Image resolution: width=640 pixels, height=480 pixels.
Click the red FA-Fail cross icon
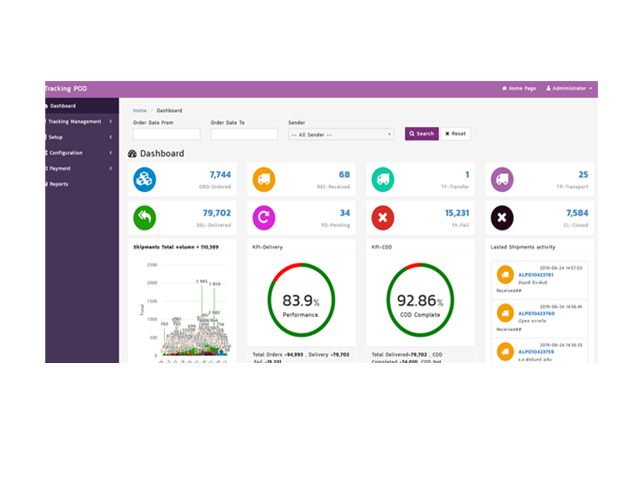(383, 217)
